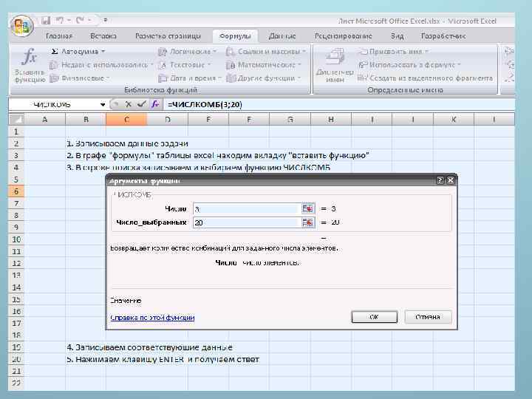Select column K header

coord(454,120)
